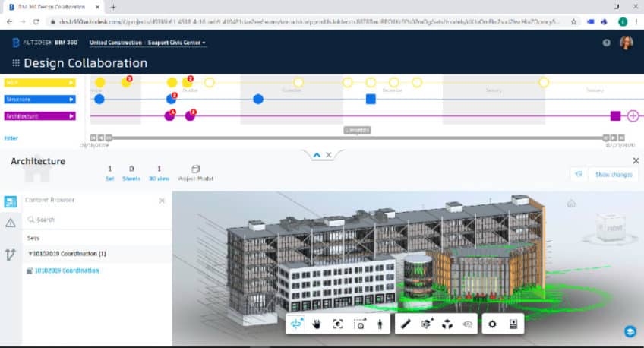The image size is (644, 348).
Task: Open the Content Browser sidebar icon
Action: (11, 201)
